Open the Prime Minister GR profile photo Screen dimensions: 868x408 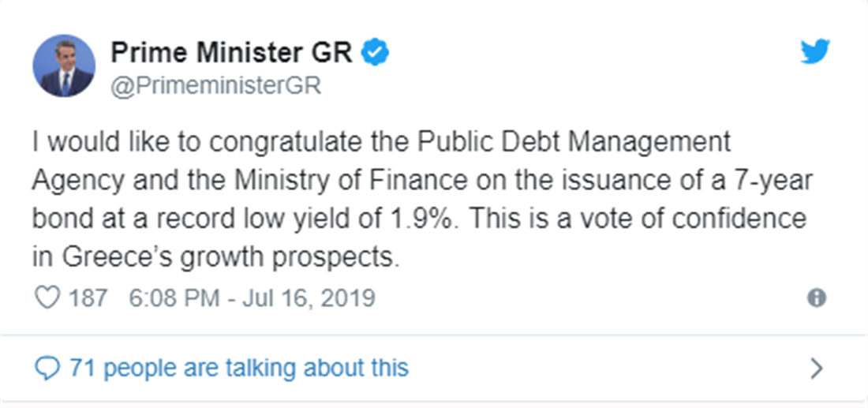click(63, 66)
